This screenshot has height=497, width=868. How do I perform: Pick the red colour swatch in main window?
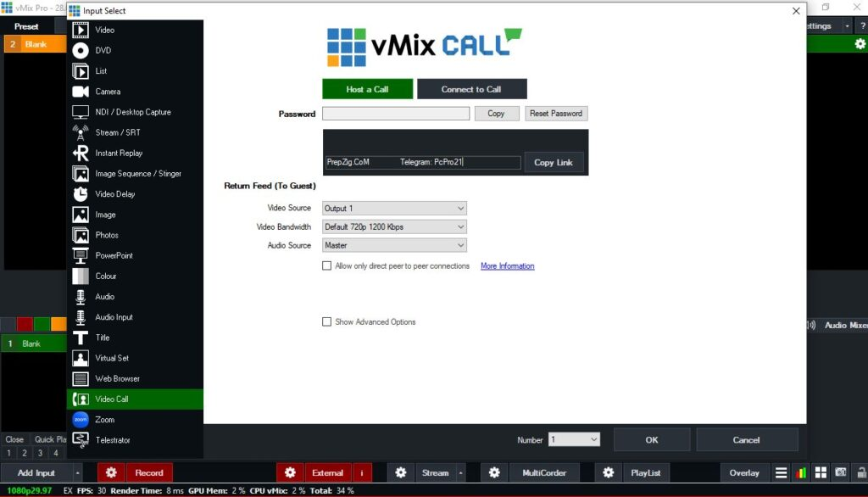point(25,324)
